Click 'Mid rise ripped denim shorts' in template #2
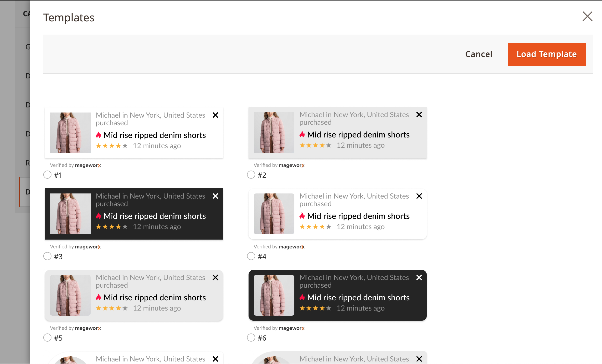The image size is (602, 364). click(358, 135)
